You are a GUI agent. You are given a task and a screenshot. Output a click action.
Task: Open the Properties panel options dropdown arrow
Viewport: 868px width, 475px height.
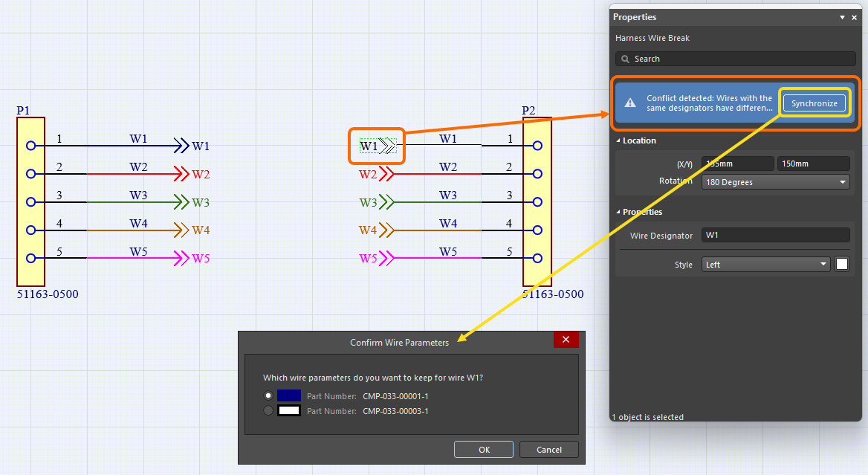(842, 17)
